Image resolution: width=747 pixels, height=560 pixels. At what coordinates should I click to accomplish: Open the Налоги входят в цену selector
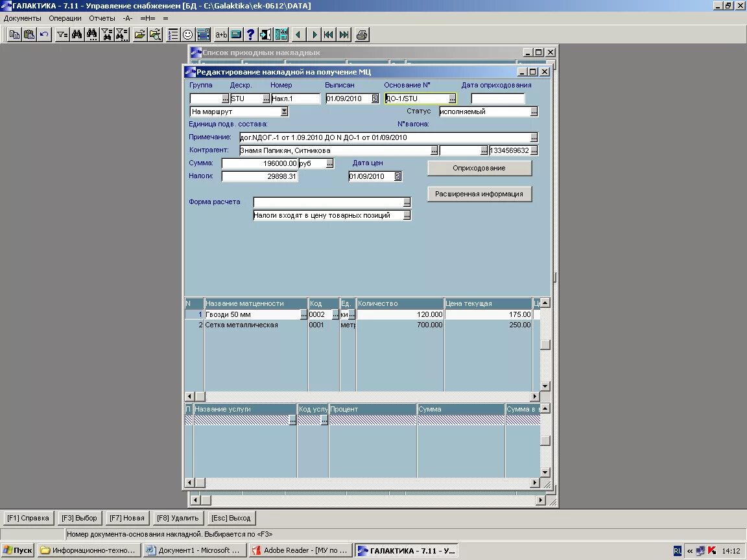[407, 215]
